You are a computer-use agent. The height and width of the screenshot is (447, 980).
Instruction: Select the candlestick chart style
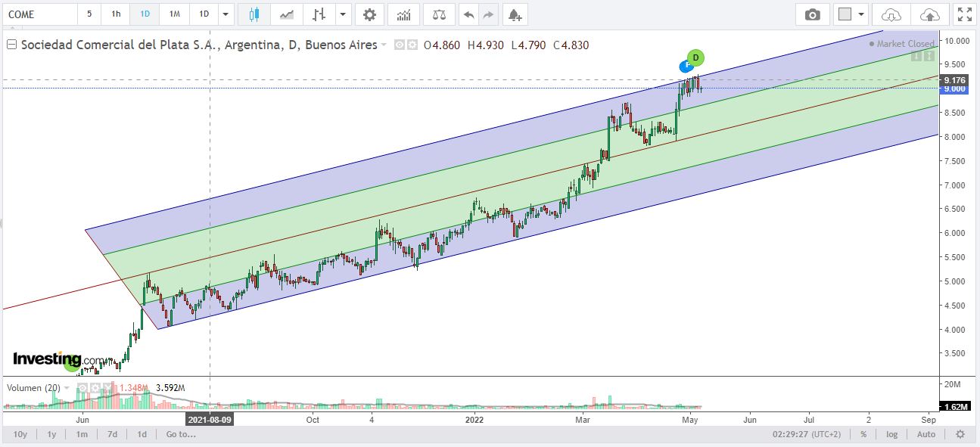pyautogui.click(x=254, y=14)
